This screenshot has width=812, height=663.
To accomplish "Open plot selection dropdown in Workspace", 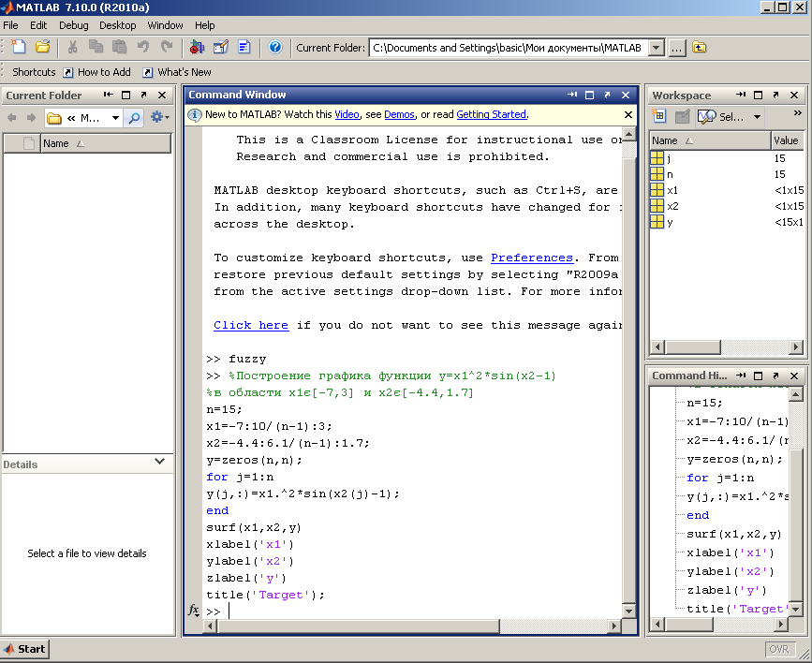I will pos(757,117).
